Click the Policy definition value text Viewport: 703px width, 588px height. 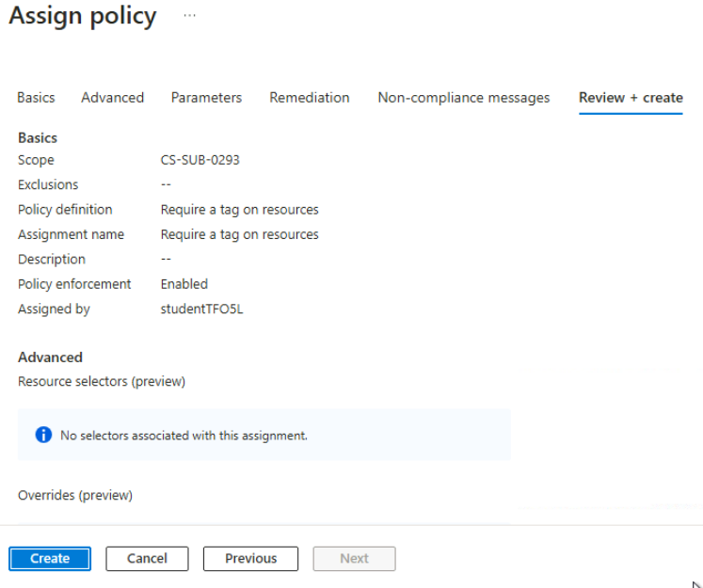click(239, 210)
